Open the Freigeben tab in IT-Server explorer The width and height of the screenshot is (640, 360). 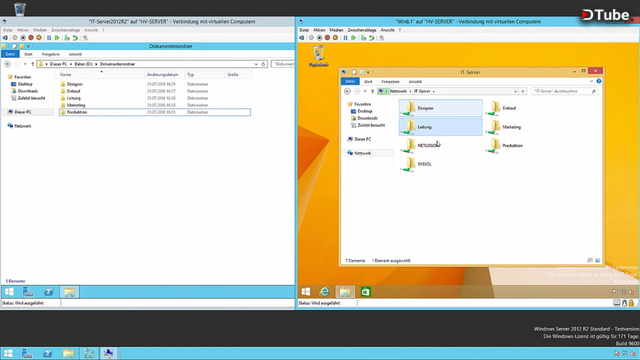click(x=391, y=82)
